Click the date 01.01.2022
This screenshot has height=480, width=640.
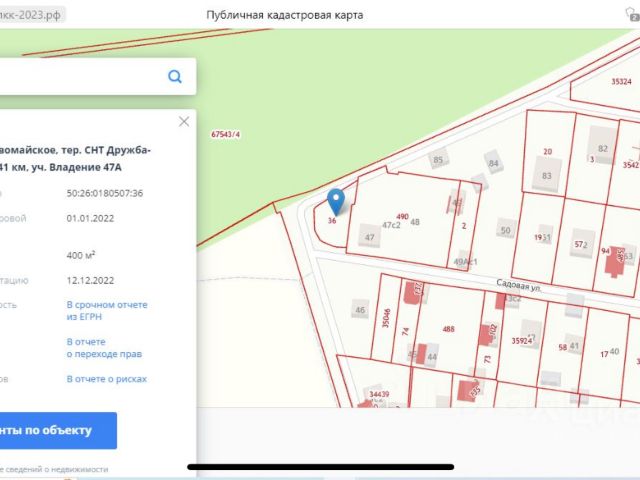pyautogui.click(x=90, y=218)
